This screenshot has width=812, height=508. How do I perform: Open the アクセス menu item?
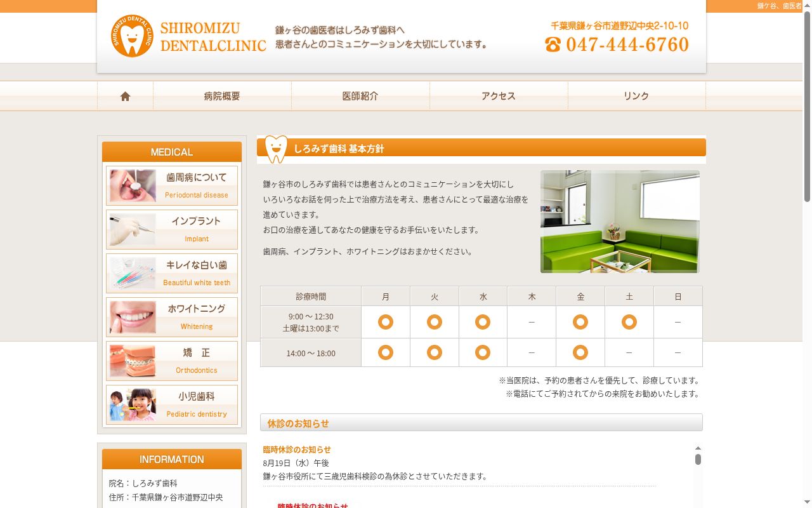click(499, 96)
